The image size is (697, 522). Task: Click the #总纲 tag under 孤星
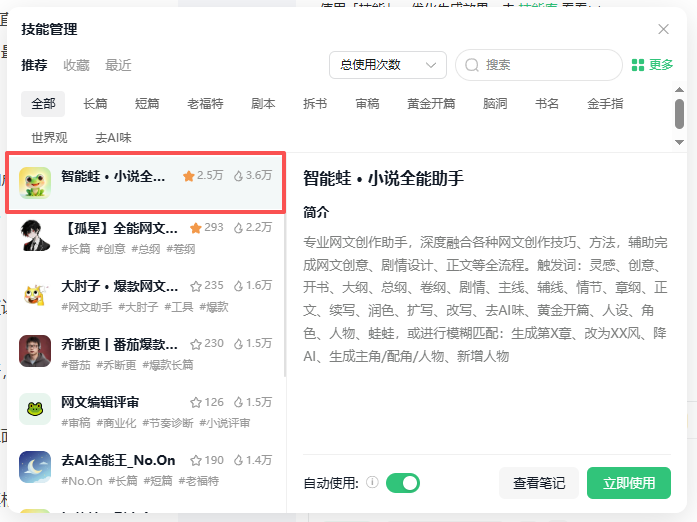pos(146,249)
